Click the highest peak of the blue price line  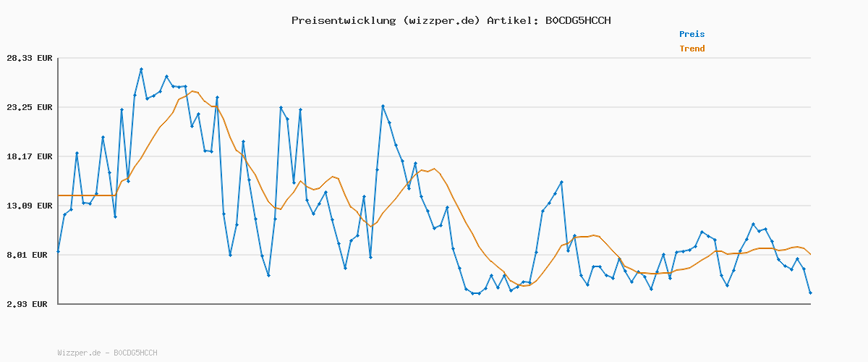[142, 70]
